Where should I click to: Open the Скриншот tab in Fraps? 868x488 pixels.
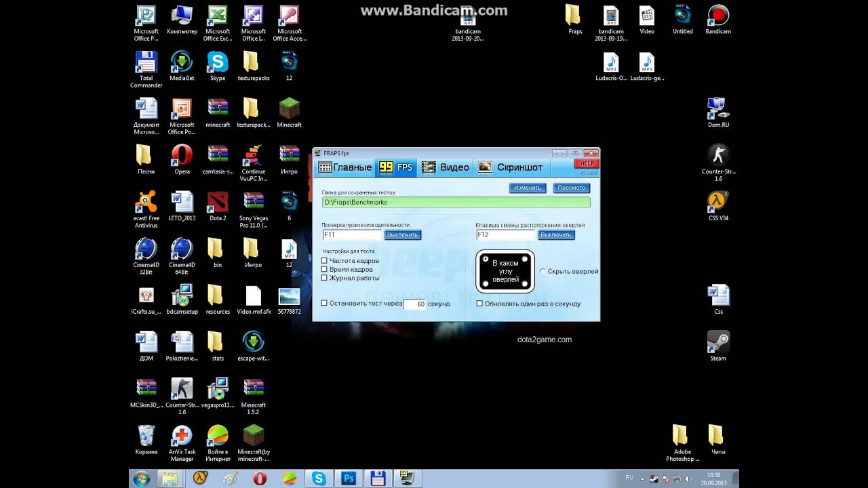tap(512, 167)
